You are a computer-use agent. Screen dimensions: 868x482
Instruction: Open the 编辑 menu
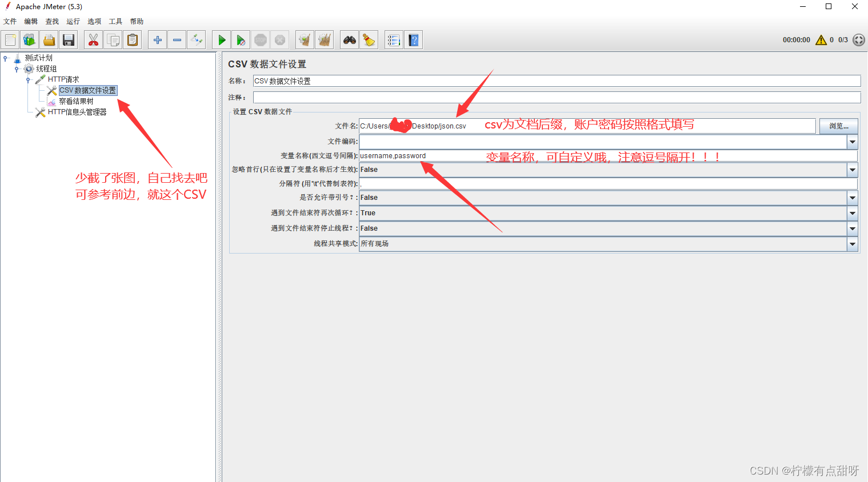(x=31, y=22)
